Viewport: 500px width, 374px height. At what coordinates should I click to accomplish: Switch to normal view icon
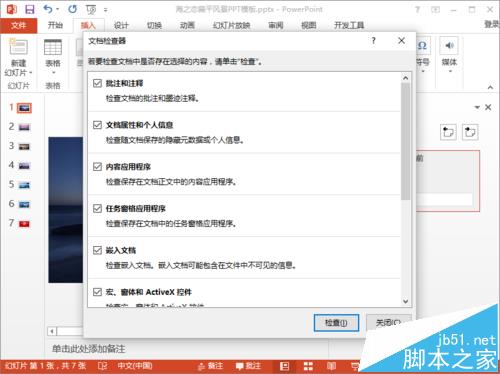tap(284, 366)
